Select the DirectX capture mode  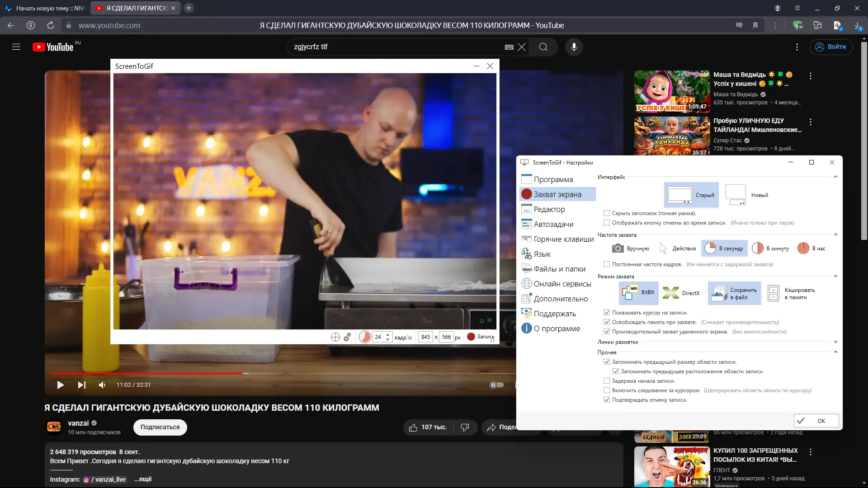tap(681, 293)
